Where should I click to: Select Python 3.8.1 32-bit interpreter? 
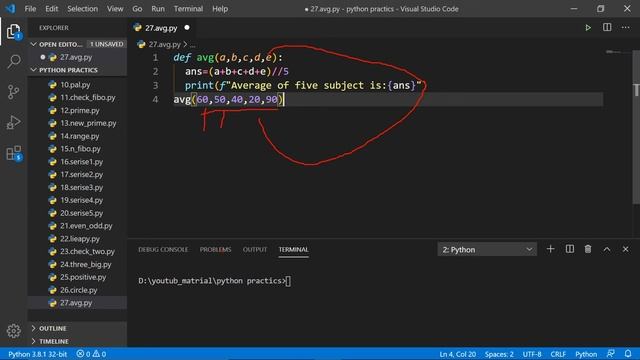pyautogui.click(x=38, y=354)
